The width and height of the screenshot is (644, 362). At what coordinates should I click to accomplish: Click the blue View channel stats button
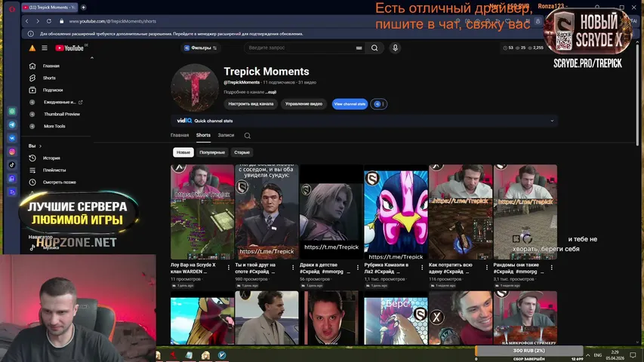point(350,104)
